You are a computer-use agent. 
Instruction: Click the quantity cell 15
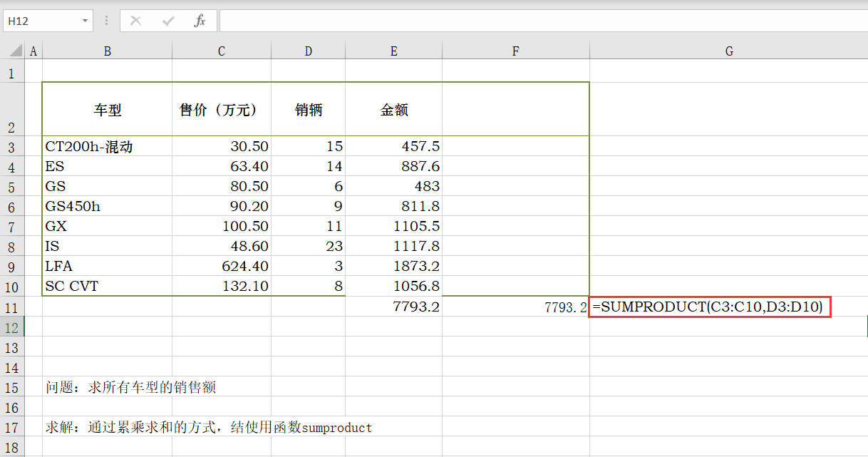coord(308,146)
